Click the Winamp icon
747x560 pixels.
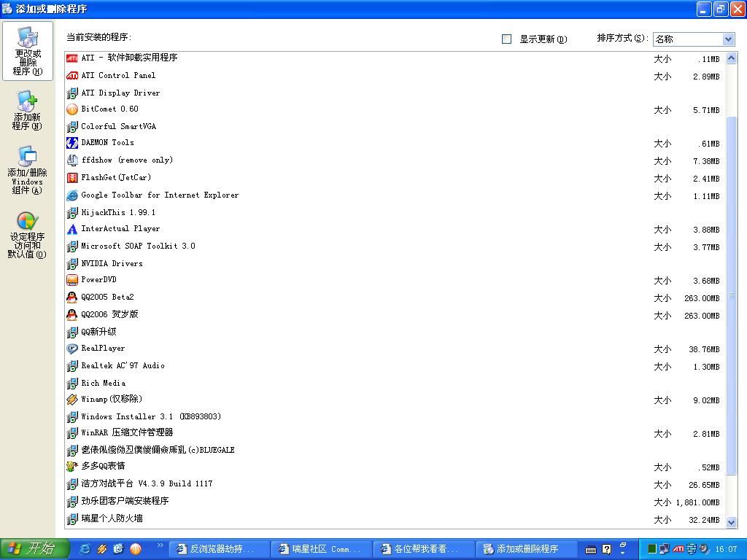pyautogui.click(x=72, y=400)
